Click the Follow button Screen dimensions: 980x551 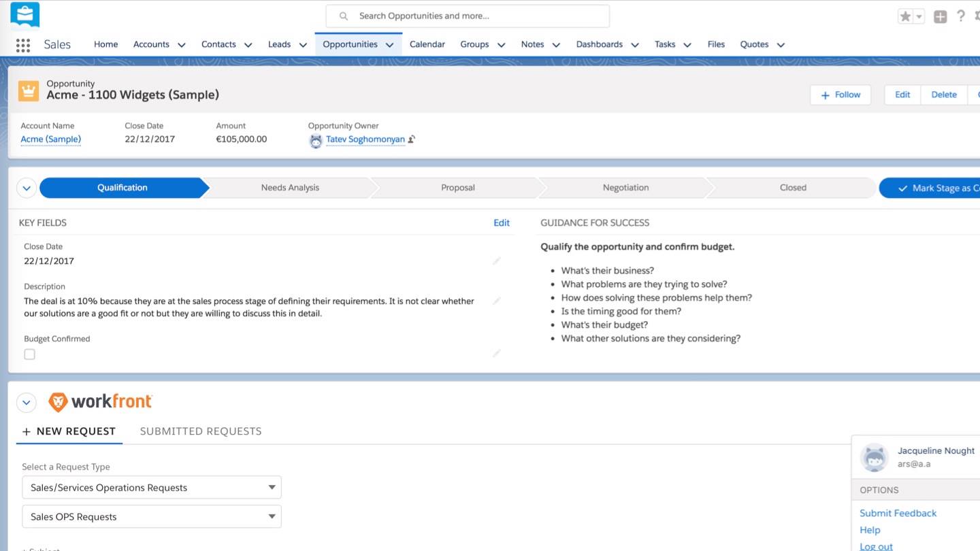click(x=840, y=95)
